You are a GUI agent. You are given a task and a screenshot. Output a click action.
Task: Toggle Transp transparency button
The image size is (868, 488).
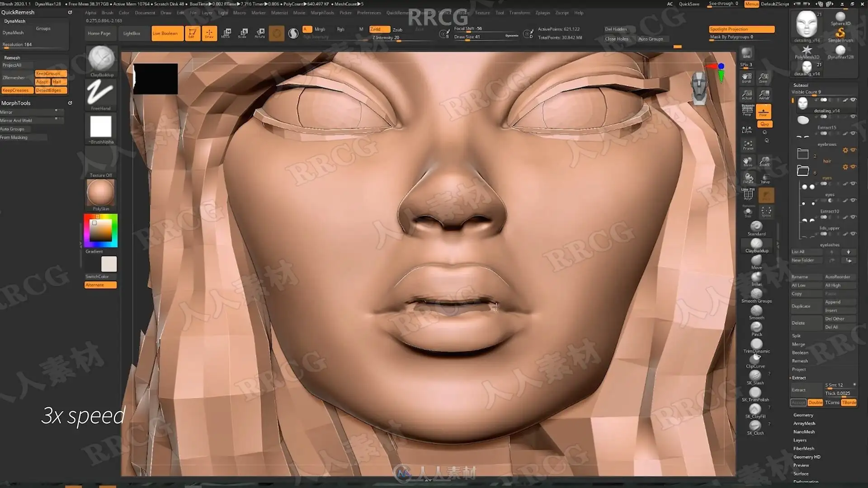[765, 179]
